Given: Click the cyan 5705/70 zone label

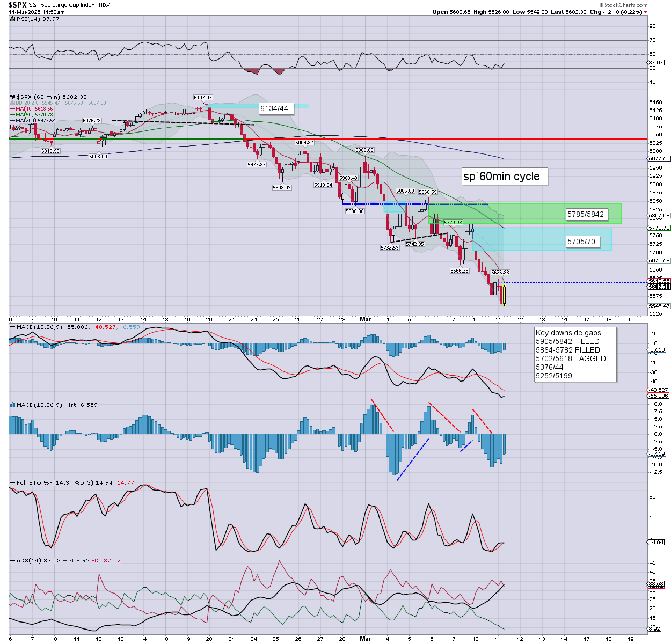Looking at the screenshot, I should (581, 242).
